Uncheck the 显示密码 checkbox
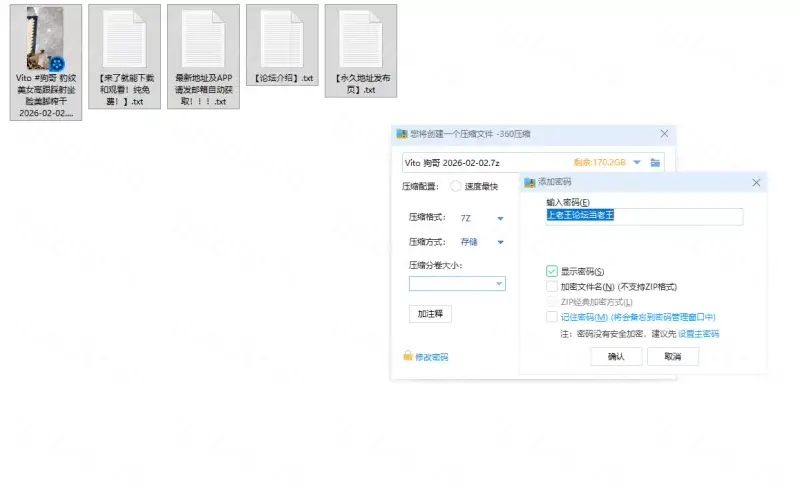800x491 pixels. pyautogui.click(x=552, y=271)
